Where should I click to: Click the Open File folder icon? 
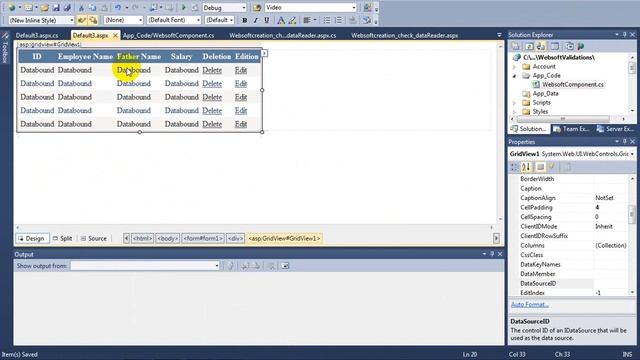pos(45,8)
